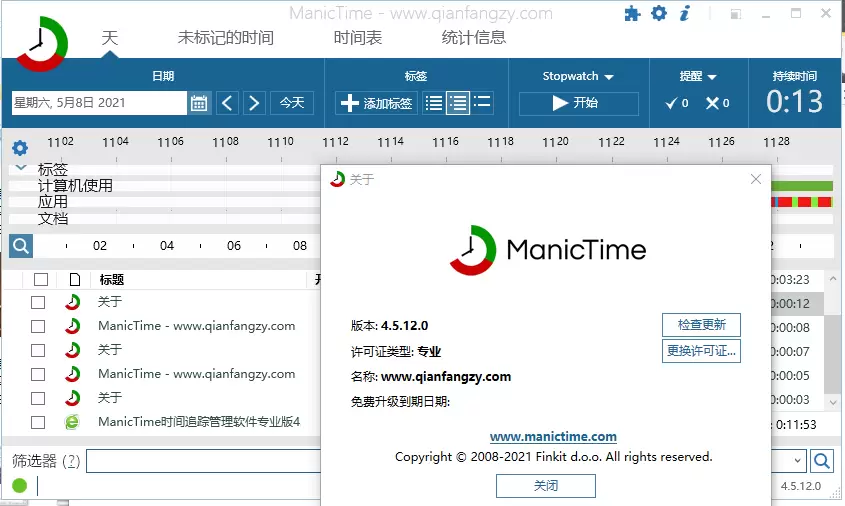Image resolution: width=845 pixels, height=506 pixels.
Task: Open the plugins puzzle-piece icon
Action: click(x=633, y=13)
